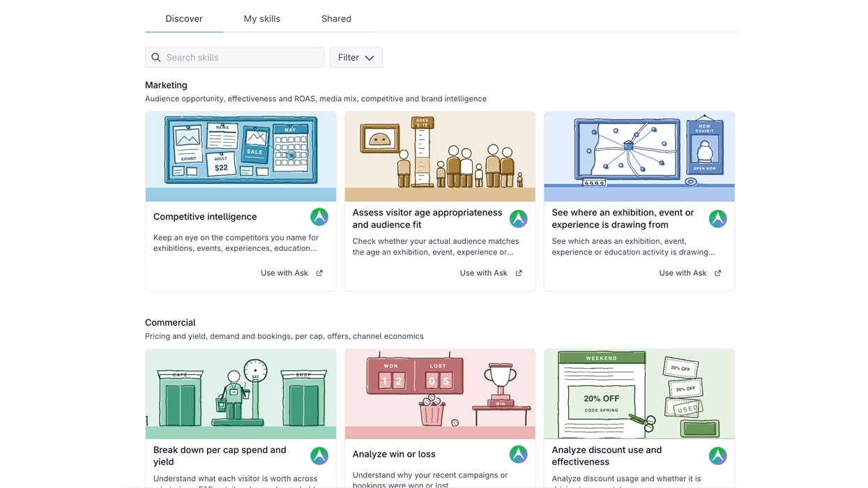
Task: Open Analyze win or loss scoreboard illustration
Action: (440, 394)
